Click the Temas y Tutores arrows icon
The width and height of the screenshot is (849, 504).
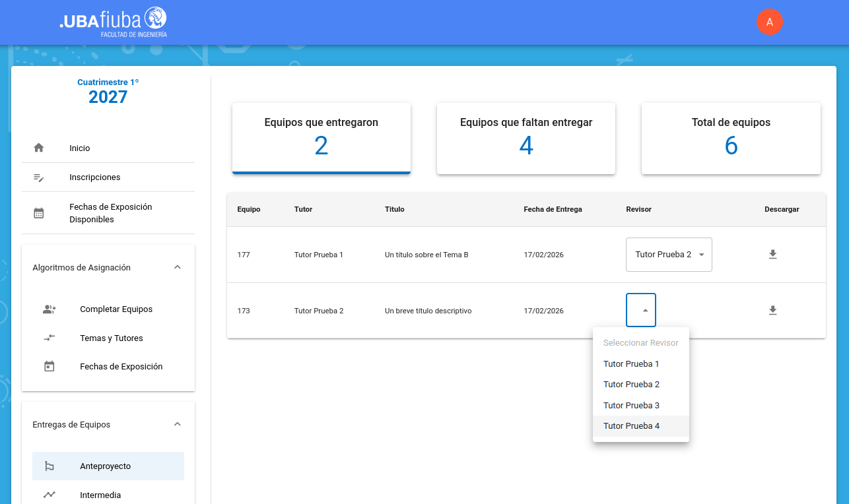coord(50,338)
